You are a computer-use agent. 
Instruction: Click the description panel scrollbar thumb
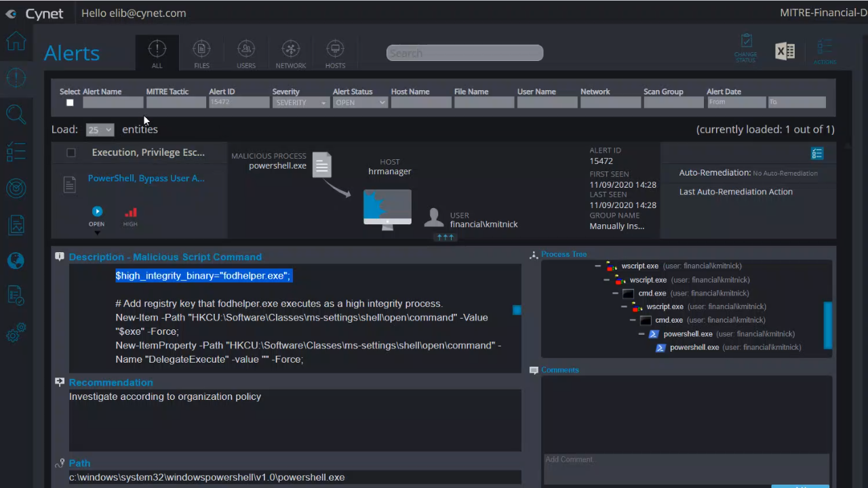tap(517, 310)
